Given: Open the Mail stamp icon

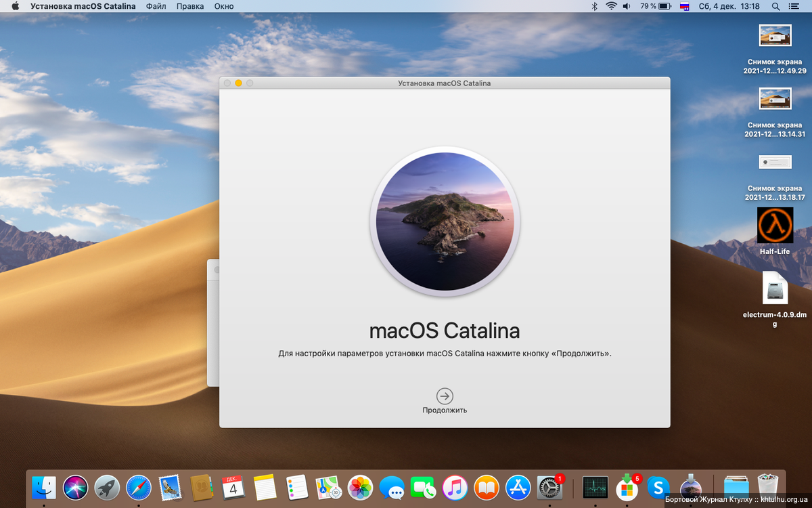Looking at the screenshot, I should [170, 487].
